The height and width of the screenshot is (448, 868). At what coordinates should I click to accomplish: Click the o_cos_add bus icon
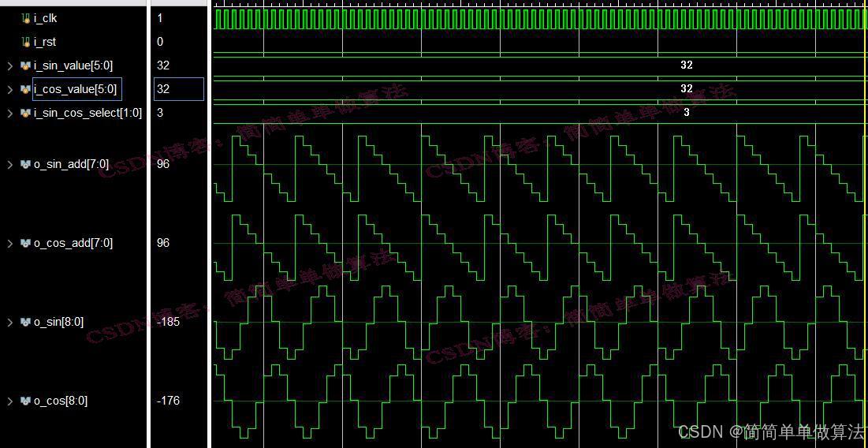25,243
